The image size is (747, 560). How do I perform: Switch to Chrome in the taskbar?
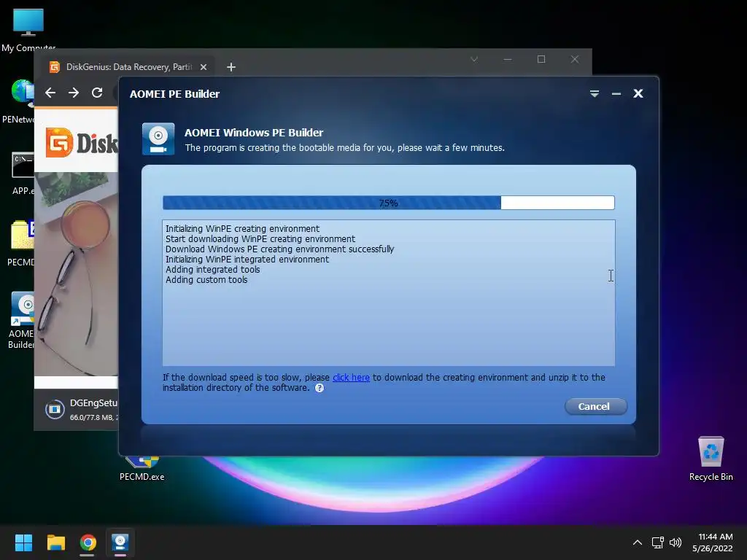(88, 542)
